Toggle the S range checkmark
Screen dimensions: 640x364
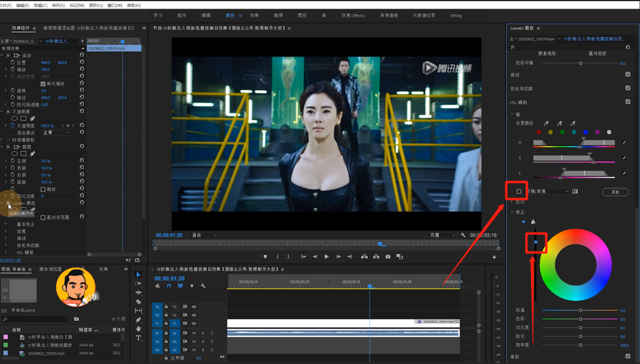[624, 158]
